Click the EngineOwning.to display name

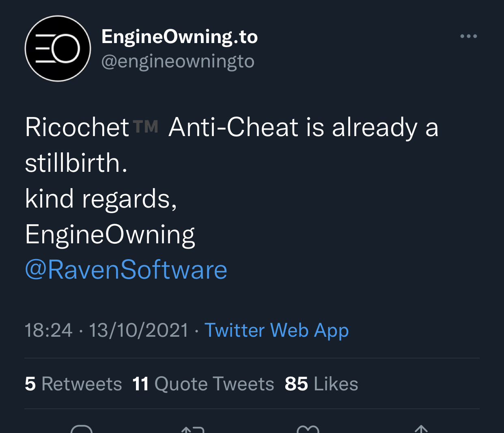(179, 37)
